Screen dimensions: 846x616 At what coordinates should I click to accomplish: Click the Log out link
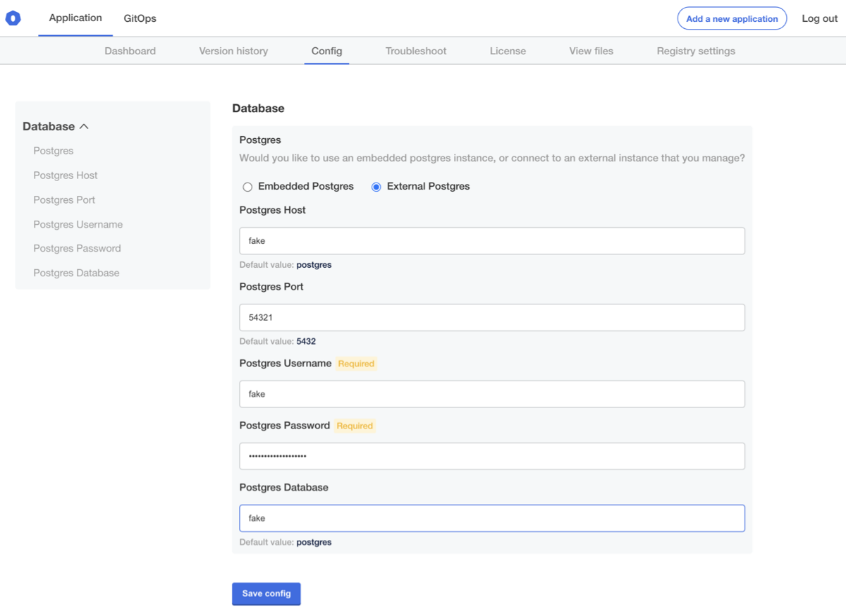point(819,18)
